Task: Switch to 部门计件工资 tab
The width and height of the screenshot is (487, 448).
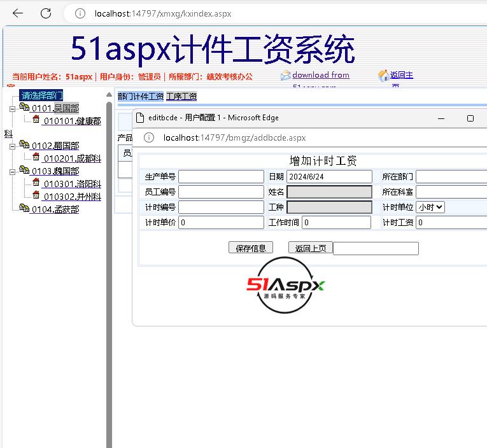Action: point(141,96)
